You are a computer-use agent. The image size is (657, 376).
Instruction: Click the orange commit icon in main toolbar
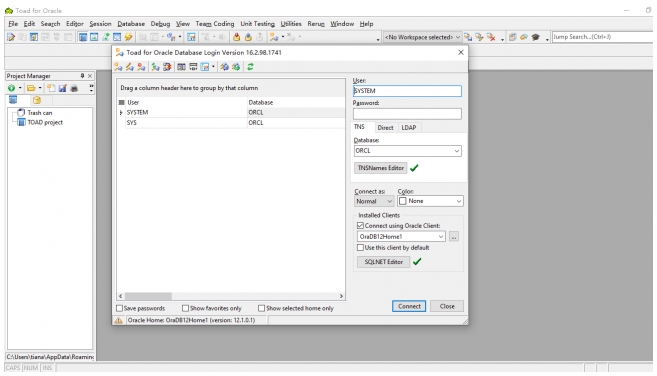237,37
